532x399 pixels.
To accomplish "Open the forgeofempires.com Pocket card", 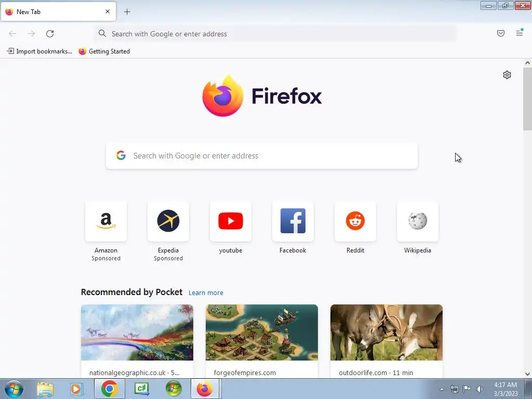I will click(x=262, y=341).
